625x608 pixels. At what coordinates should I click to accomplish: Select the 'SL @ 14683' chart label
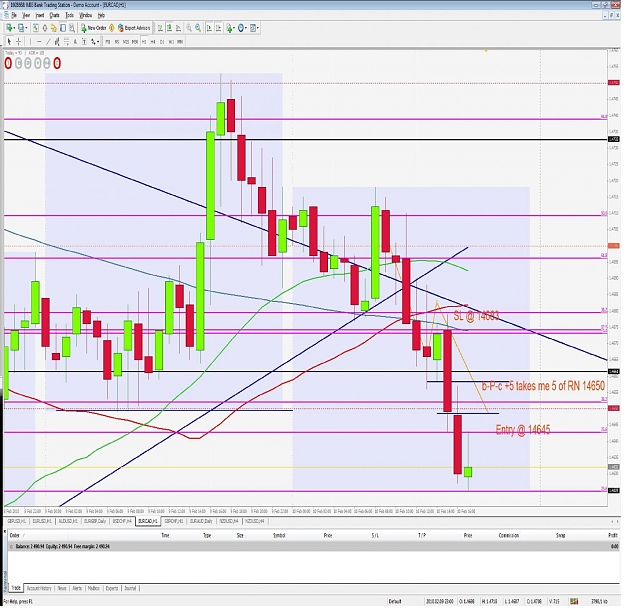click(x=476, y=316)
